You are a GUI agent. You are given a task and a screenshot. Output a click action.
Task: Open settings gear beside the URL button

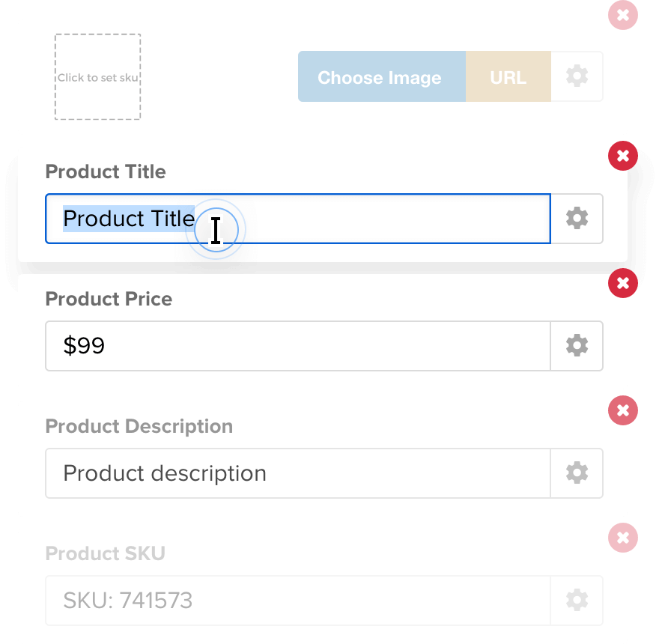coord(577,76)
